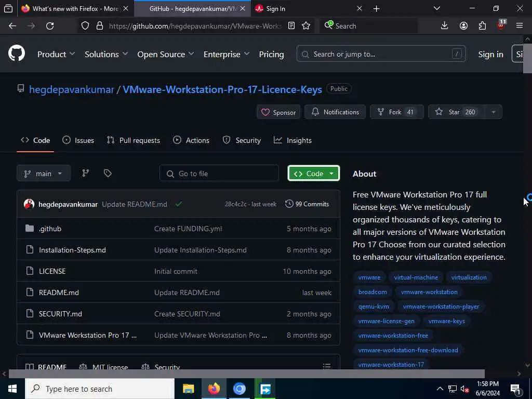
Task: Click the Notifications button
Action: (x=335, y=112)
